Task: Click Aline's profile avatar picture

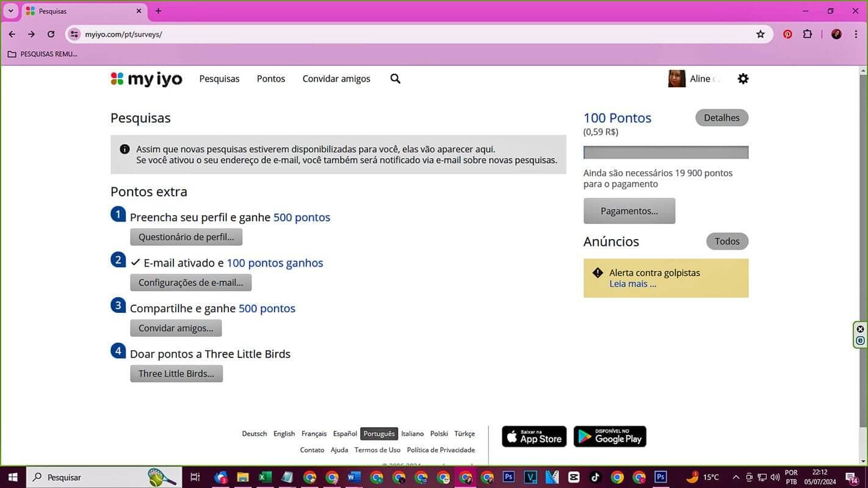Action: tap(677, 79)
